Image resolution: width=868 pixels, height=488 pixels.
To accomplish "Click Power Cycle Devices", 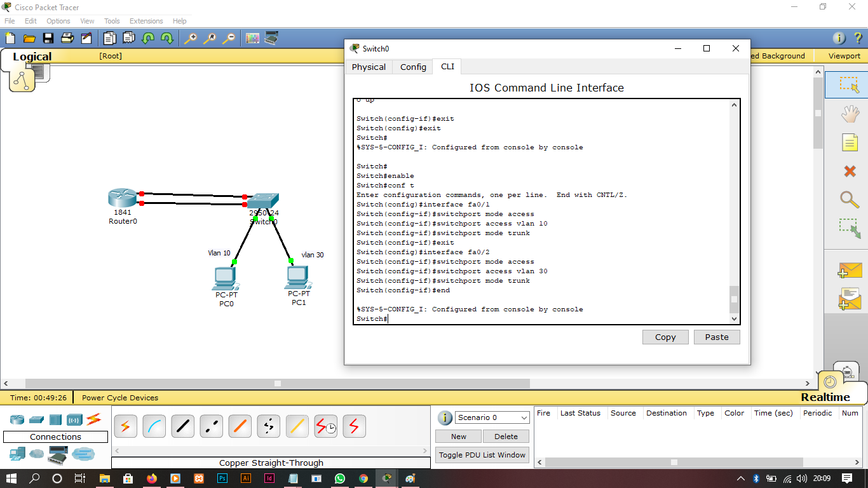I will pyautogui.click(x=120, y=398).
